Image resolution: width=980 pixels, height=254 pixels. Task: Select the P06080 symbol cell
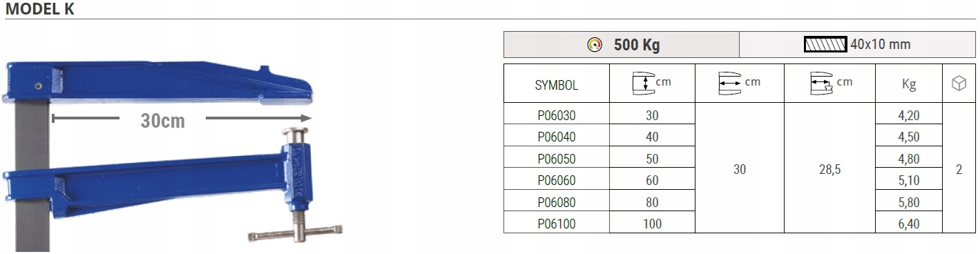(x=556, y=202)
